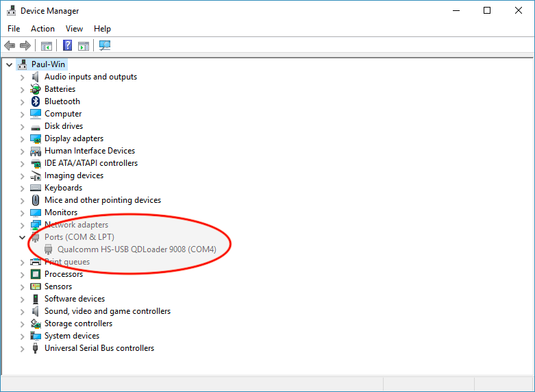Viewport: 535px width, 392px height.
Task: Close the Device Manager window
Action: (519, 10)
